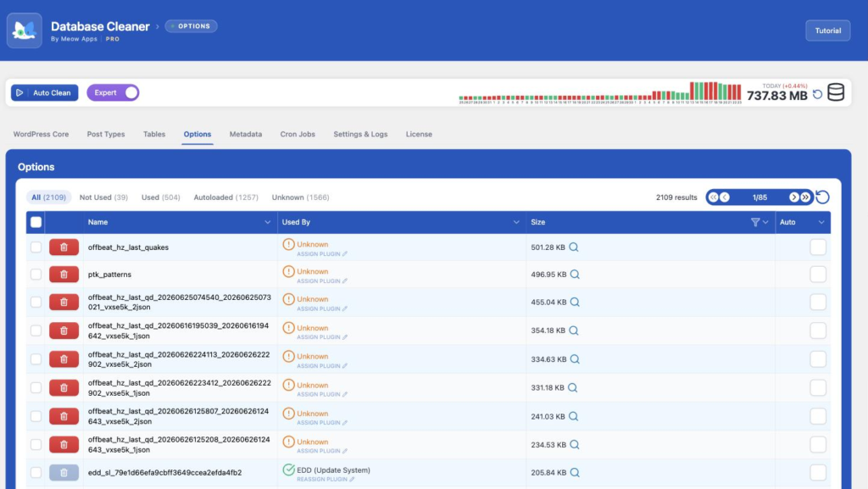
Task: Click the Meow Apps cat logo
Action: coord(25,31)
